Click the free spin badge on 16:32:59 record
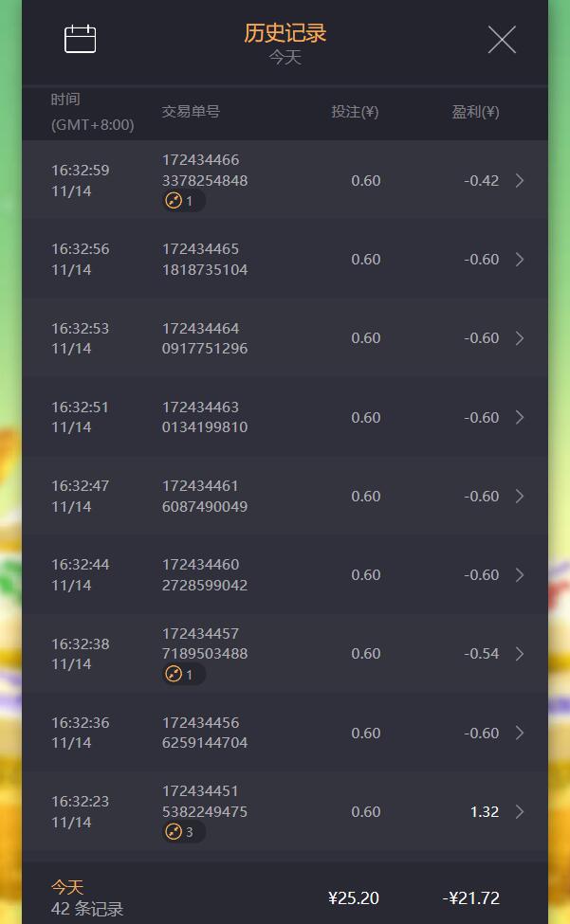This screenshot has height=924, width=570. pos(180,201)
